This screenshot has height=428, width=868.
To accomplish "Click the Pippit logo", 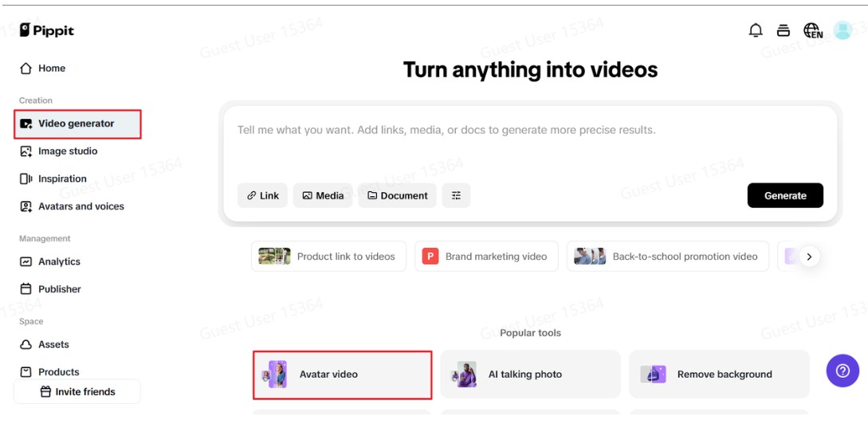I will point(46,30).
